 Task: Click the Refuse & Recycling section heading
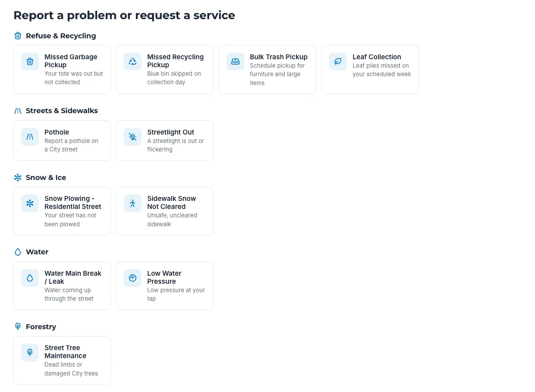point(61,36)
